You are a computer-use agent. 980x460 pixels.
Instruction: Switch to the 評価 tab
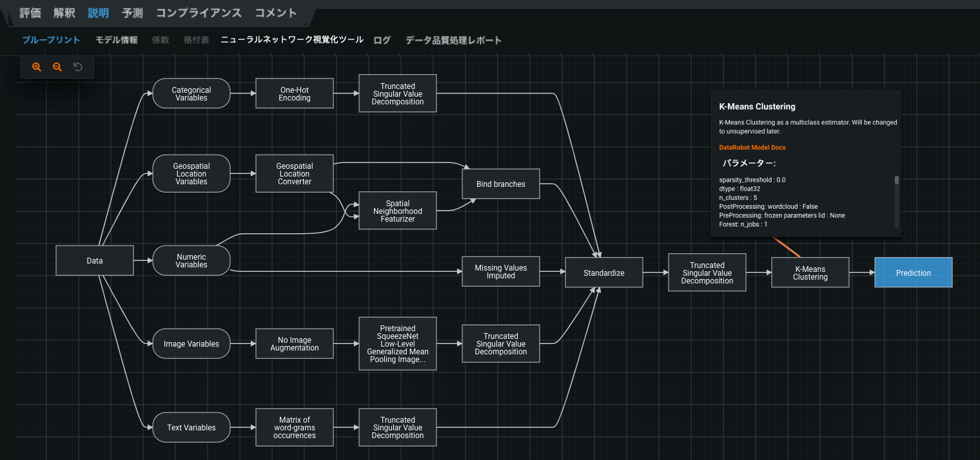(x=30, y=13)
